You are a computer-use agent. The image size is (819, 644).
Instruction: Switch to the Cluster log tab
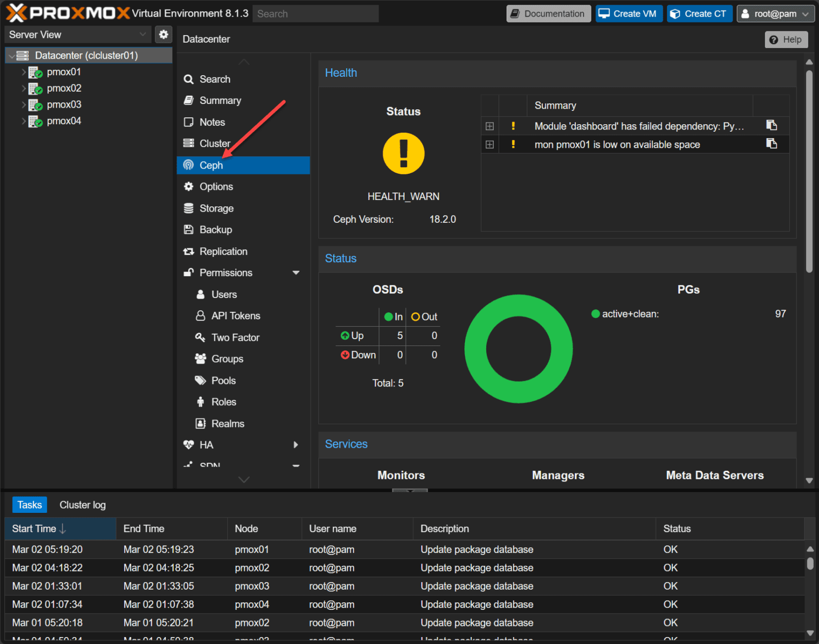tap(82, 504)
